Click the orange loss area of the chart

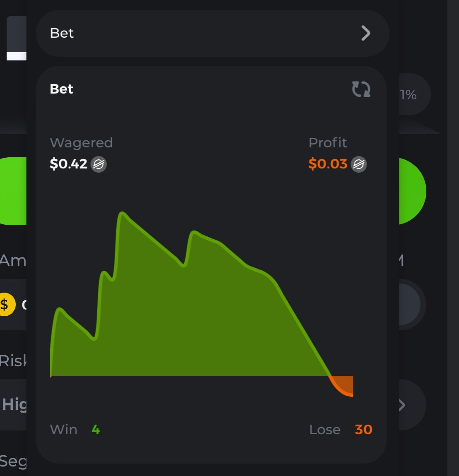(x=346, y=384)
